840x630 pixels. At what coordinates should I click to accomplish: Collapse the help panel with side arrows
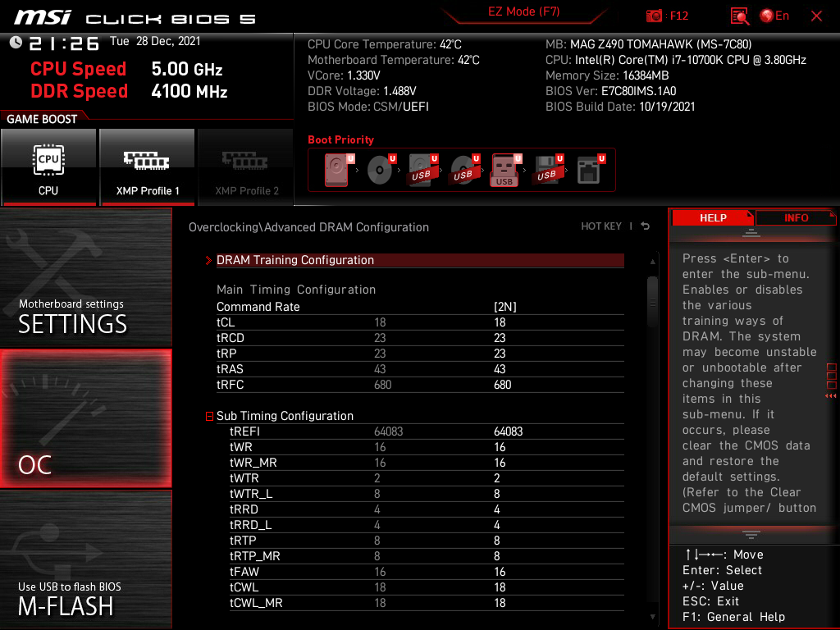click(831, 396)
